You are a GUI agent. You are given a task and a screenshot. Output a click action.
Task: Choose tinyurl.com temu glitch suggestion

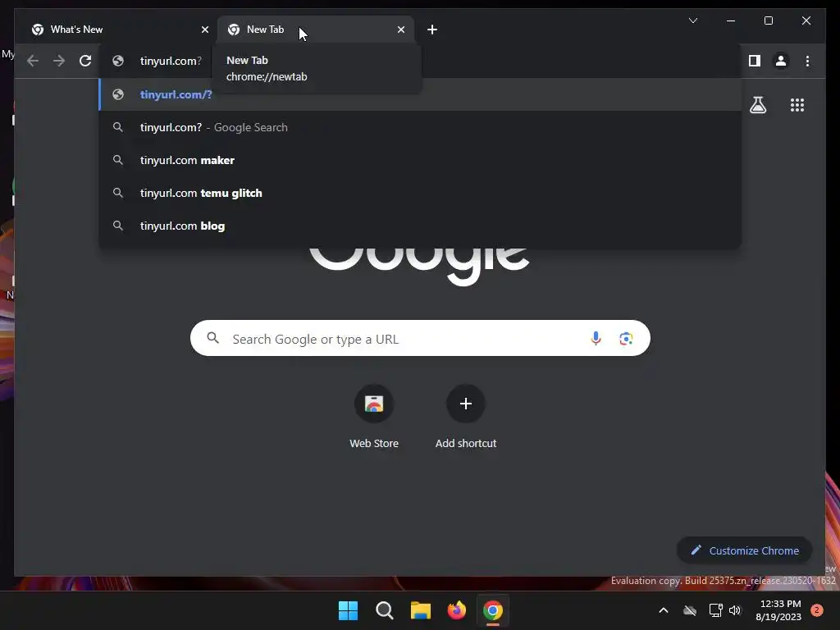pos(421,193)
